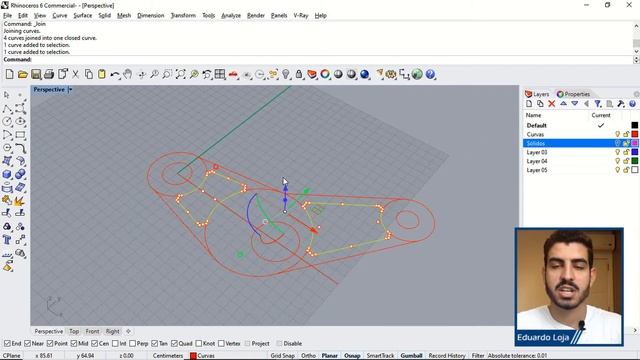The height and width of the screenshot is (360, 640).
Task: Select the Pan hand tool
Action: [128, 74]
